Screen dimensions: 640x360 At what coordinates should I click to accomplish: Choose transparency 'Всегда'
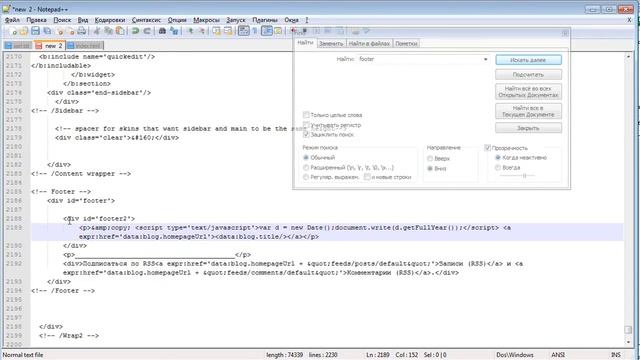tap(498, 167)
